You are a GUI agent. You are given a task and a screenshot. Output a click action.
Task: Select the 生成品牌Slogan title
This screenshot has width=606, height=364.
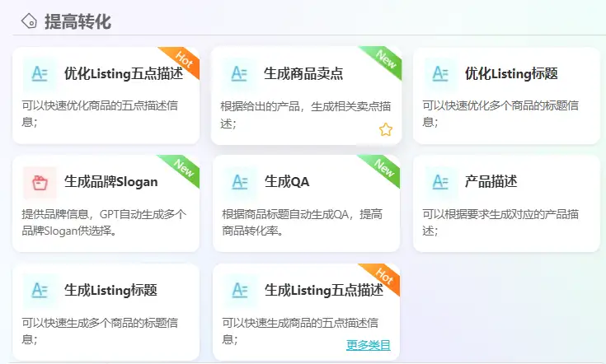click(x=111, y=182)
